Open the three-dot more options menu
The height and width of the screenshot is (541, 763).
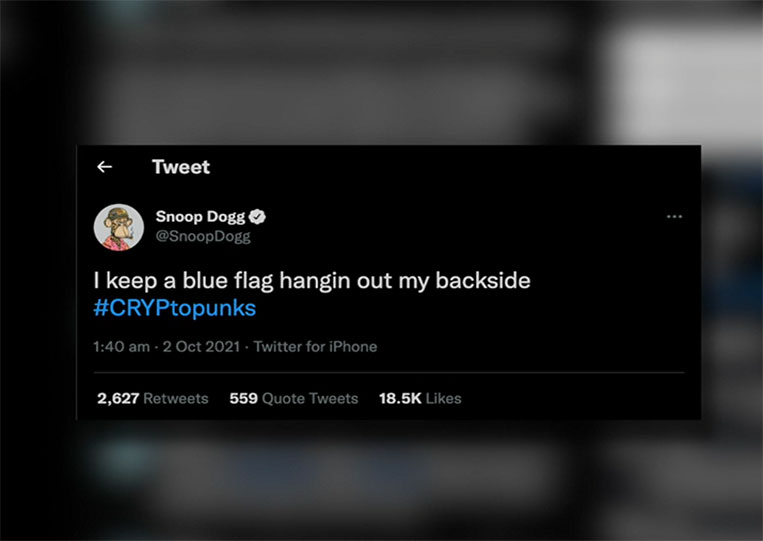(x=674, y=216)
